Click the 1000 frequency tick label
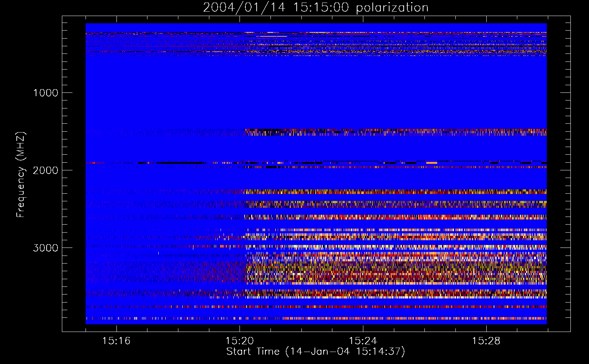The image size is (589, 364). [x=46, y=93]
